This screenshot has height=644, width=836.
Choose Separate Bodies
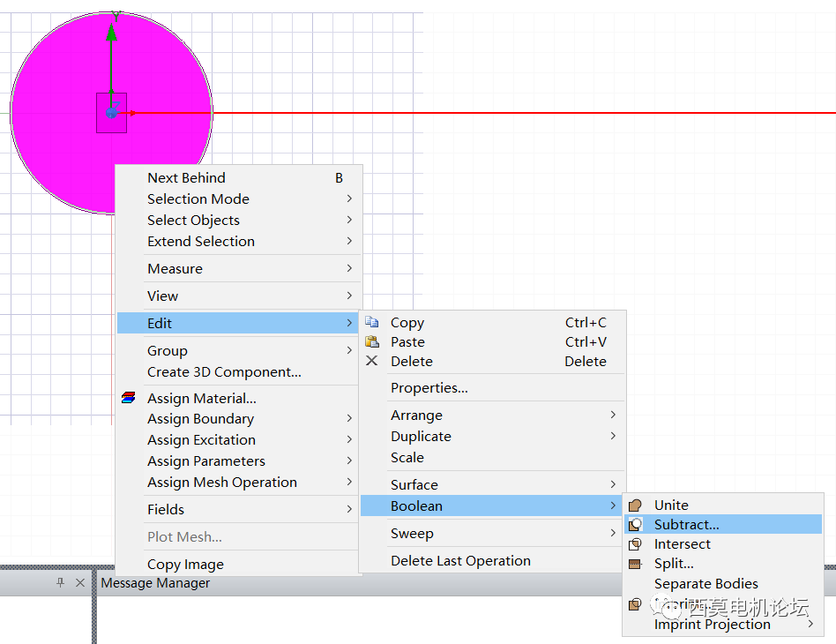coord(723,584)
